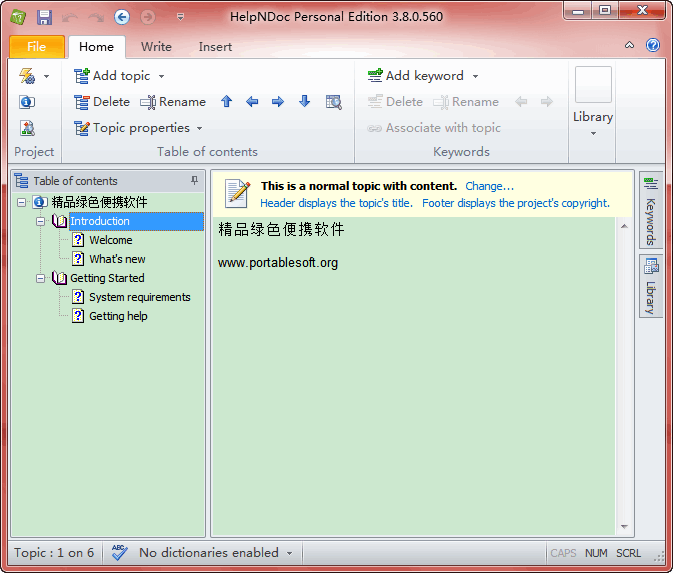
Task: Collapse the Getting Started tree node
Action: (x=41, y=278)
